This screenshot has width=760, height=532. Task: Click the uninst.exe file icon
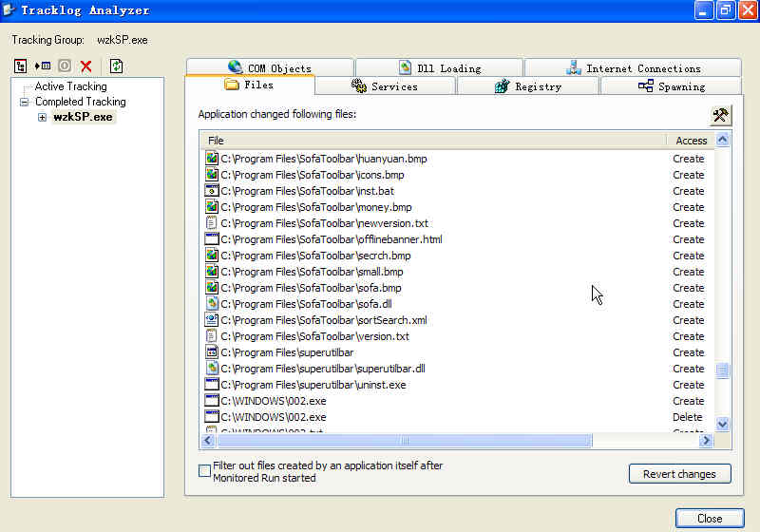pos(212,385)
